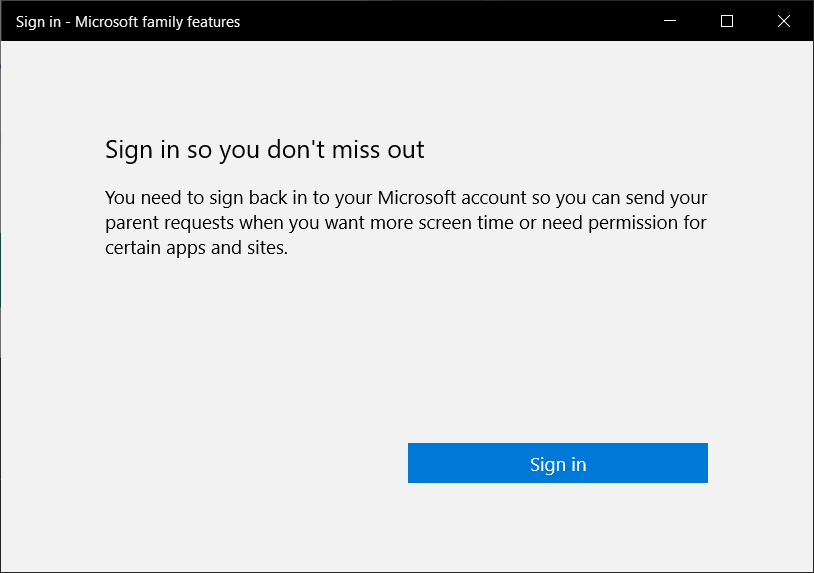Select the heading "Sign in so you don't miss out"
The width and height of the screenshot is (814, 573).
coord(265,150)
